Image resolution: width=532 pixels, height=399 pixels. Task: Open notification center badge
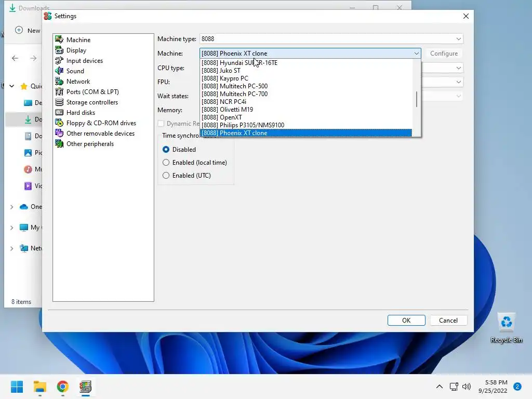517,387
